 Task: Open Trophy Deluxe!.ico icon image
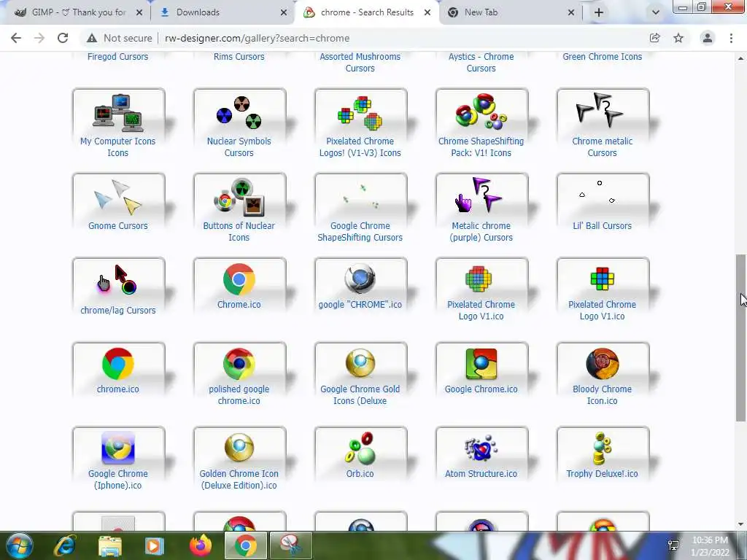click(603, 448)
